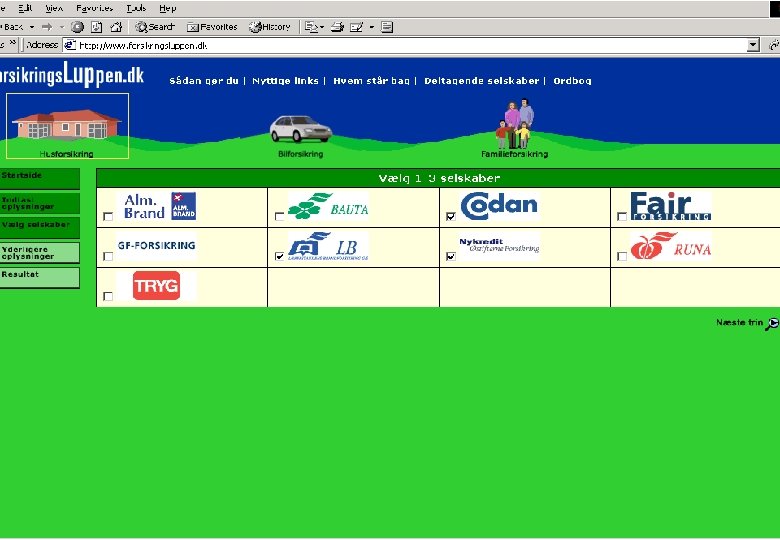The image size is (780, 540).
Task: Open the 'Hvem står bag' link
Action: coord(372,81)
